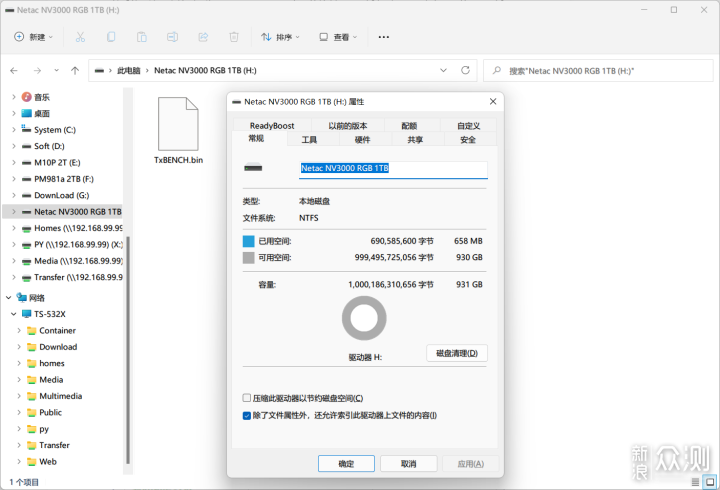Open the Public network folder
Image resolution: width=720 pixels, height=490 pixels.
coord(50,412)
